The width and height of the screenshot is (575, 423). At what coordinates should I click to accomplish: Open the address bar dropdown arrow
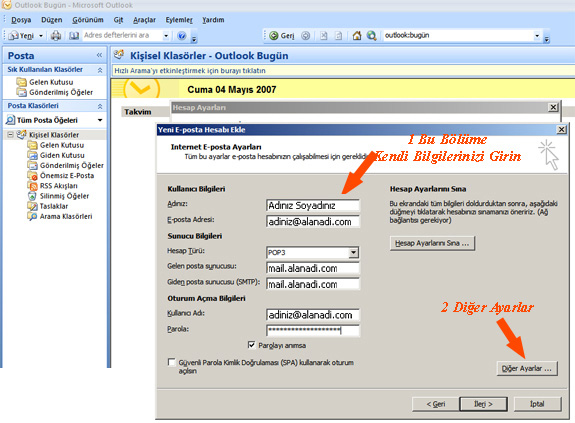click(x=537, y=36)
